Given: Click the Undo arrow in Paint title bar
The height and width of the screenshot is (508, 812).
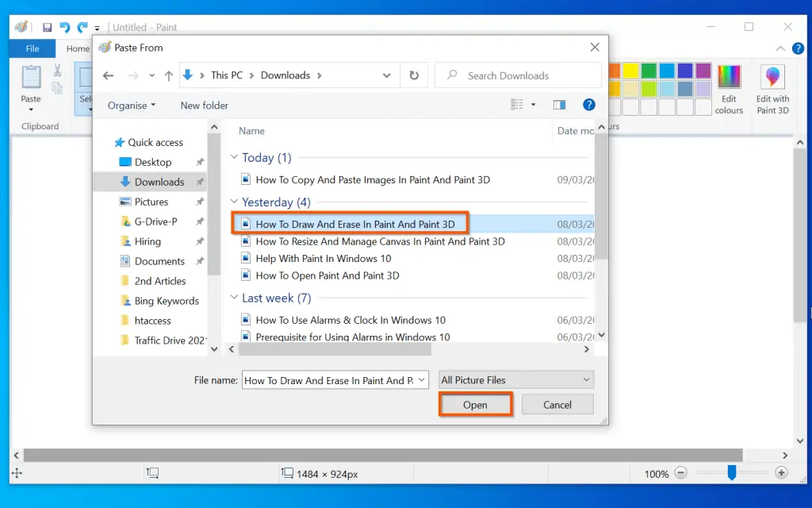Looking at the screenshot, I should [x=65, y=28].
